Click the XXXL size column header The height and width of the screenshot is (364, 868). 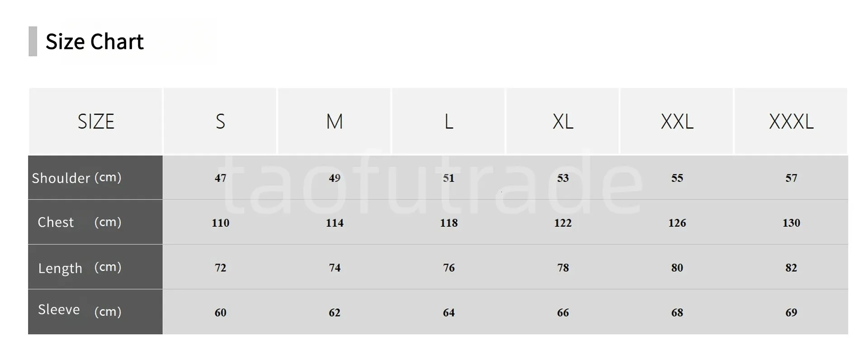click(791, 122)
